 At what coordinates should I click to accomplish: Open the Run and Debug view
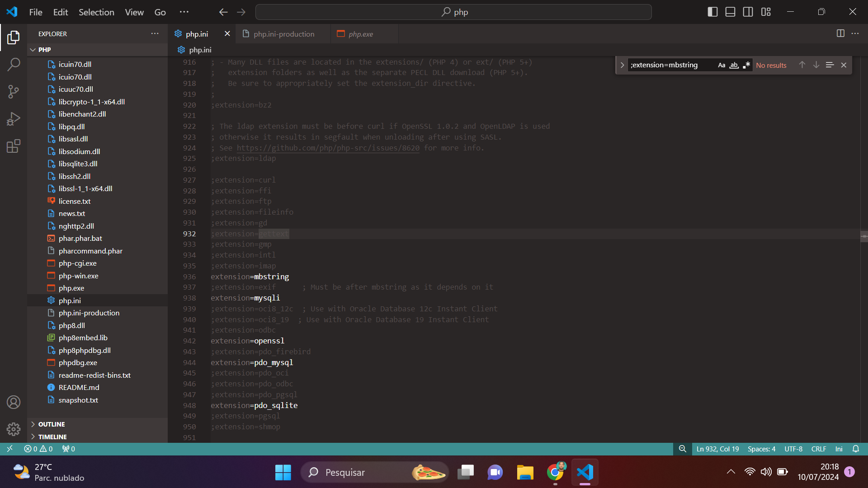pos(14,119)
